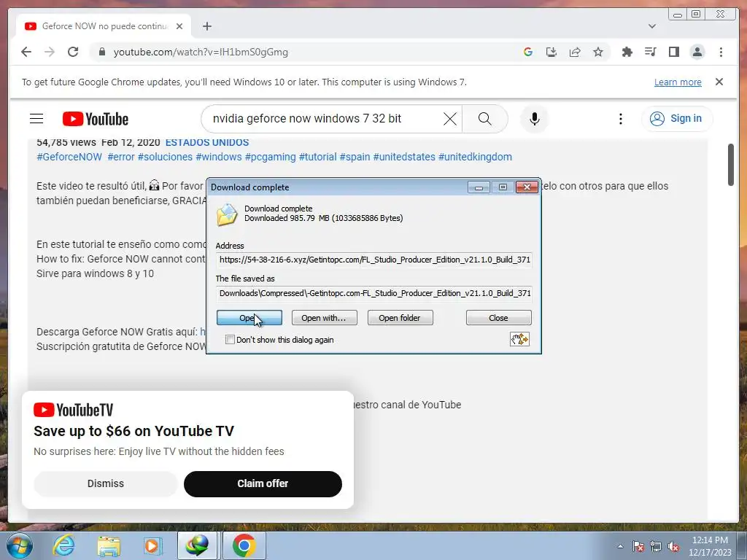Choose Open with... in download dialog
The height and width of the screenshot is (560, 747).
pyautogui.click(x=324, y=318)
